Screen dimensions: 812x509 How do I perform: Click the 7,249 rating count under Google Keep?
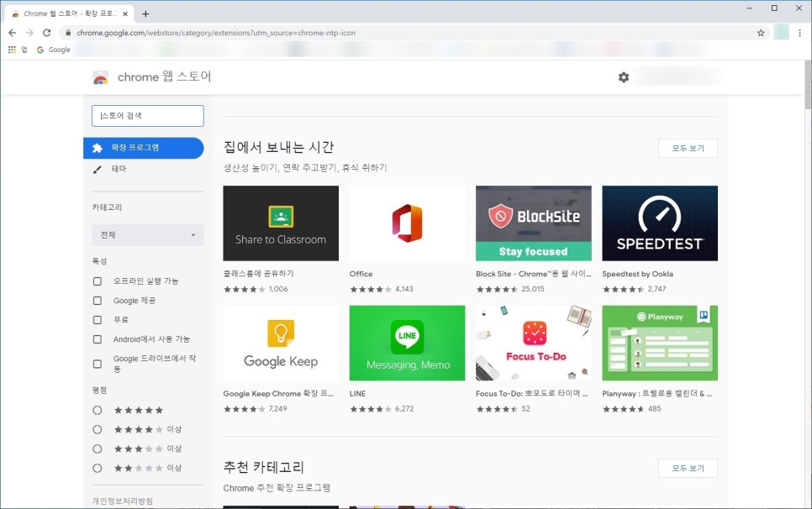[277, 409]
